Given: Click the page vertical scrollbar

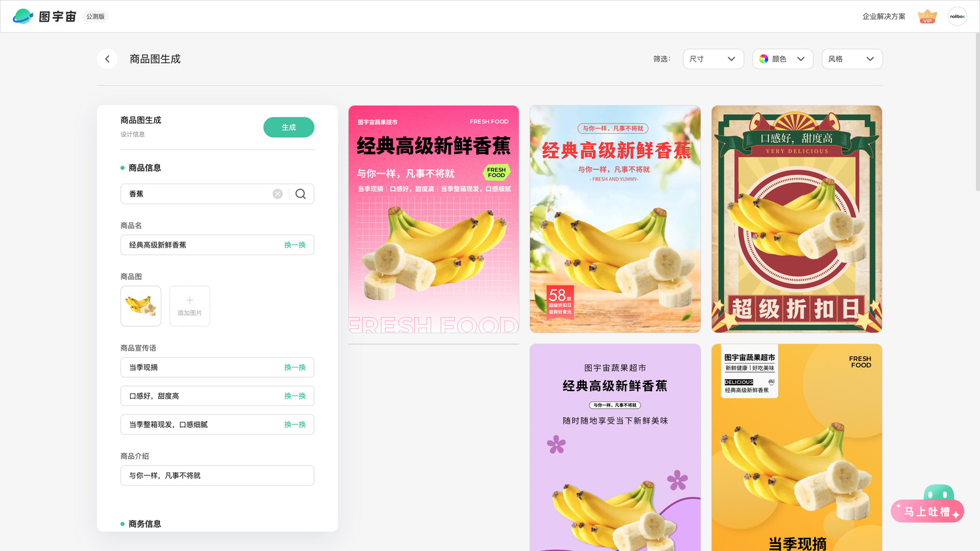Looking at the screenshot, I should (x=977, y=111).
